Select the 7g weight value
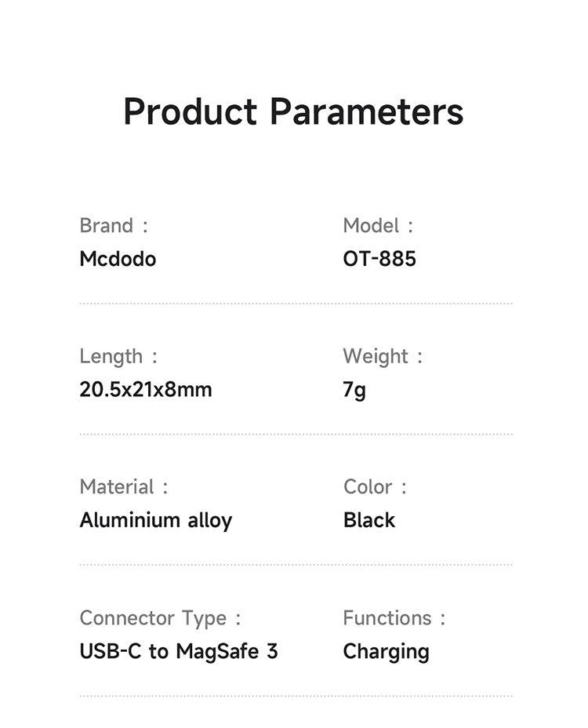Image resolution: width=588 pixels, height=728 pixels. pyautogui.click(x=354, y=390)
